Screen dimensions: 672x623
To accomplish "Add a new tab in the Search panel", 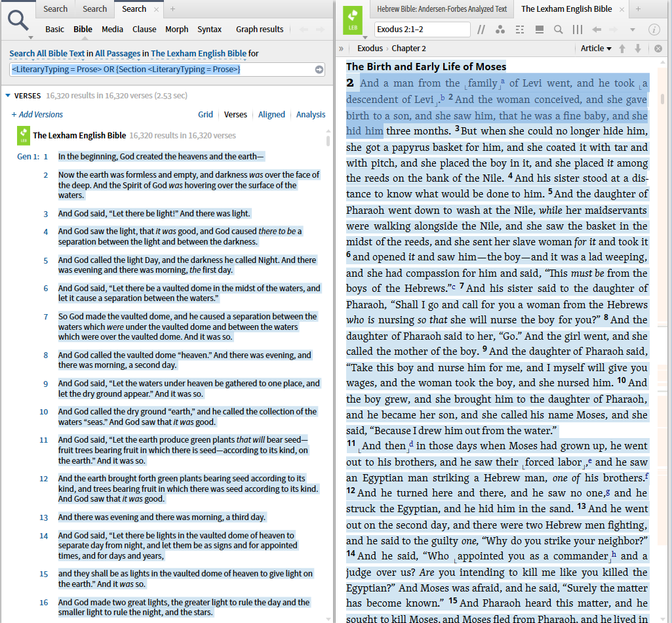I will 172,9.
